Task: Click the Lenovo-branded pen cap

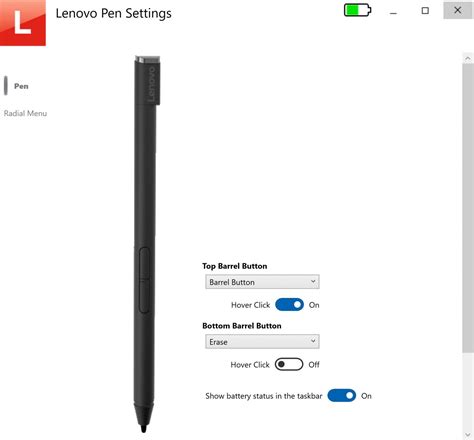Action: [x=147, y=80]
